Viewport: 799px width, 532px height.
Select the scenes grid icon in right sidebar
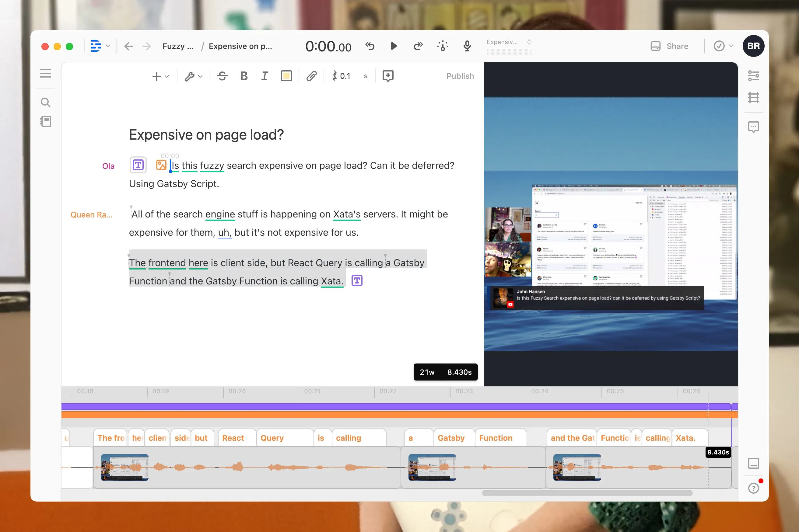[x=754, y=98]
